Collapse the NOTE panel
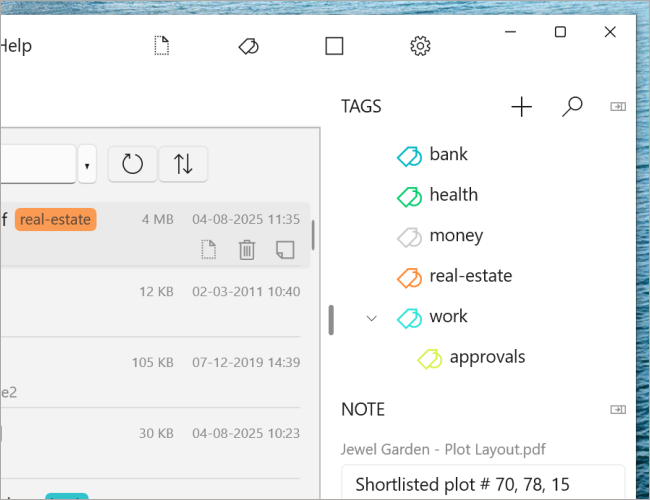 (618, 410)
